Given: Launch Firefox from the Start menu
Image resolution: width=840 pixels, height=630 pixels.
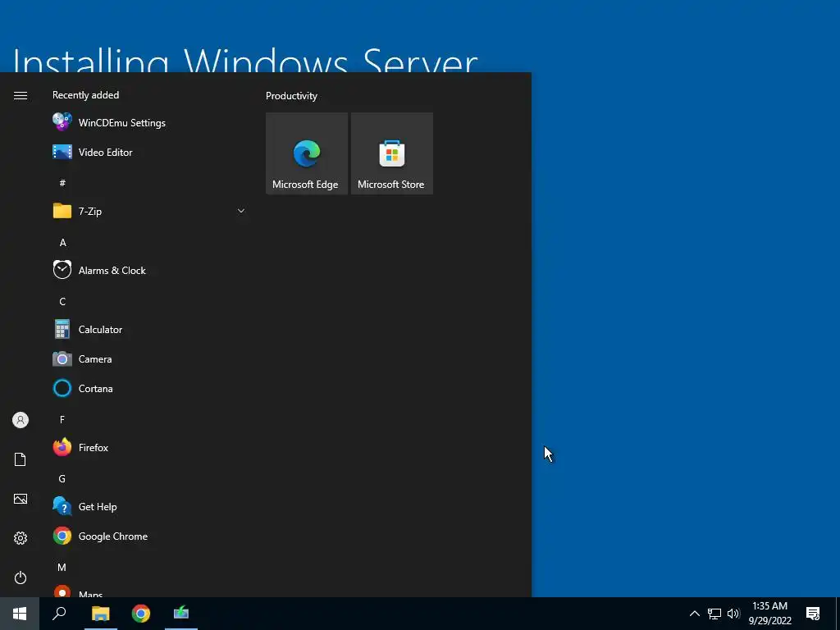Looking at the screenshot, I should (x=149, y=447).
